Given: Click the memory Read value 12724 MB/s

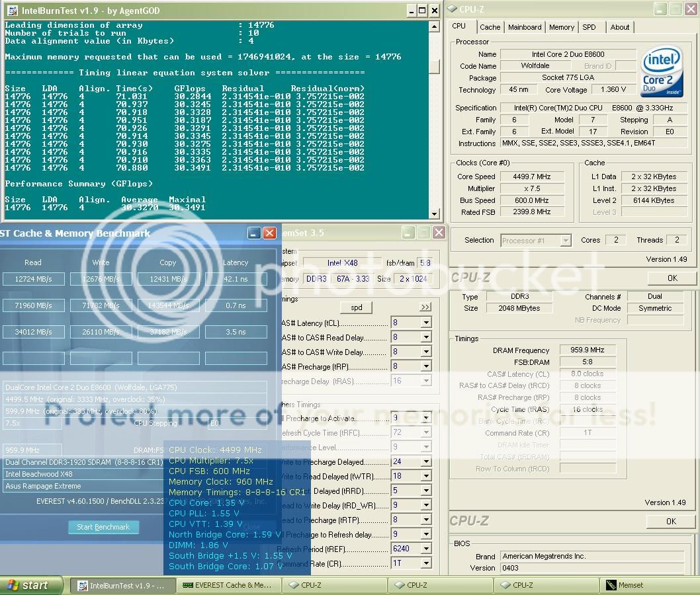Looking at the screenshot, I should pos(34,279).
